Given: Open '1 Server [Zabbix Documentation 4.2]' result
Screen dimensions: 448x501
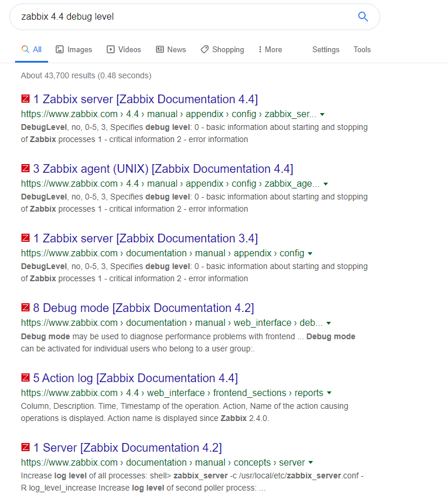Looking at the screenshot, I should [x=128, y=448].
